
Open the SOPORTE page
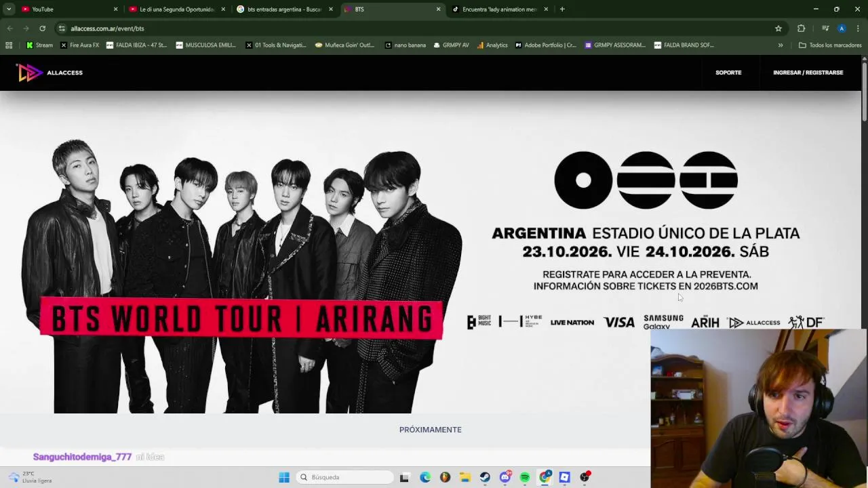tap(728, 73)
